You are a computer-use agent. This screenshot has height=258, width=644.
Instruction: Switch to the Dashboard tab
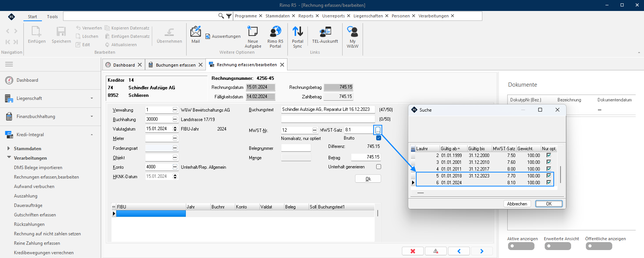[x=124, y=65]
